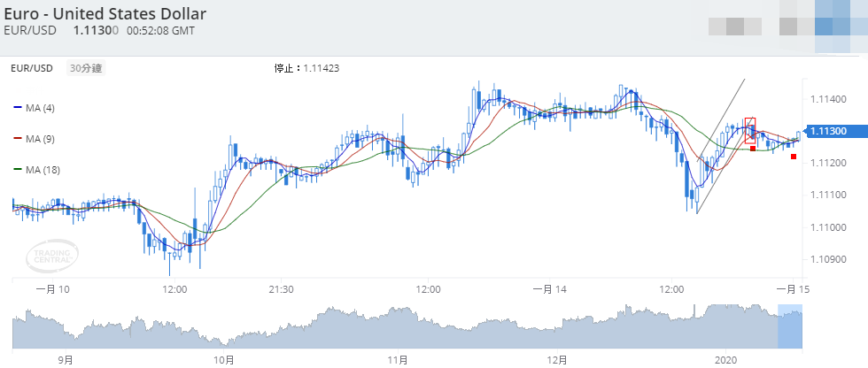
Task: Jump to 9月 on the navigator timeline
Action: point(65,359)
